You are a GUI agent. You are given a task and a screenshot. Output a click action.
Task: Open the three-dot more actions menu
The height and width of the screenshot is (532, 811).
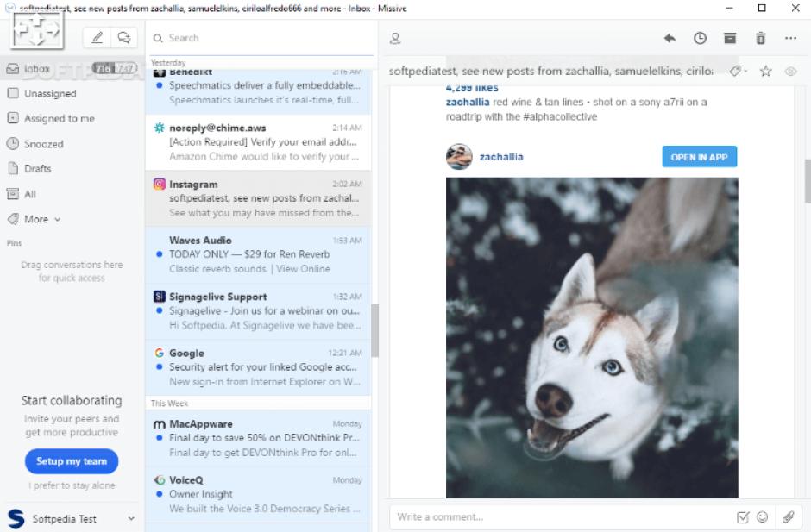click(790, 38)
